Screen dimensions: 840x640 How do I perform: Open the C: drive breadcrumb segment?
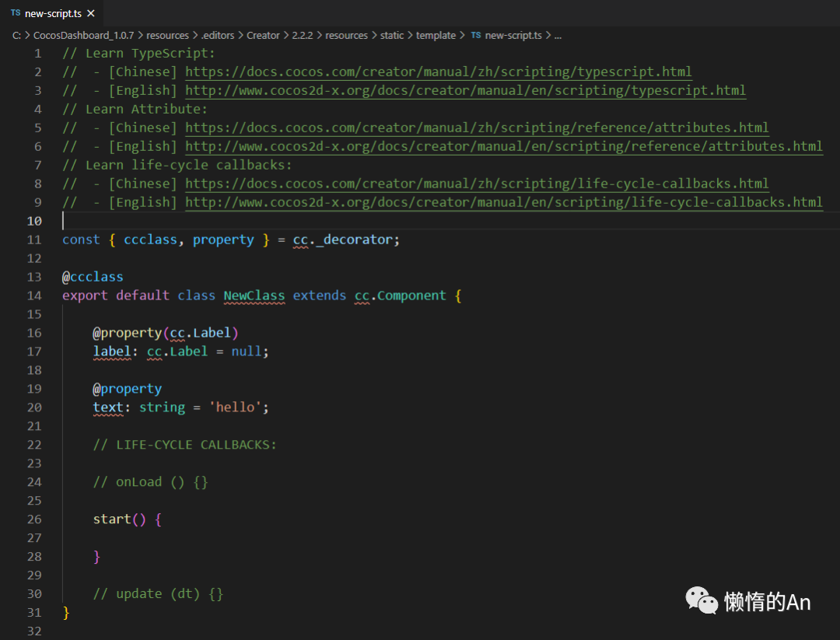click(x=16, y=35)
